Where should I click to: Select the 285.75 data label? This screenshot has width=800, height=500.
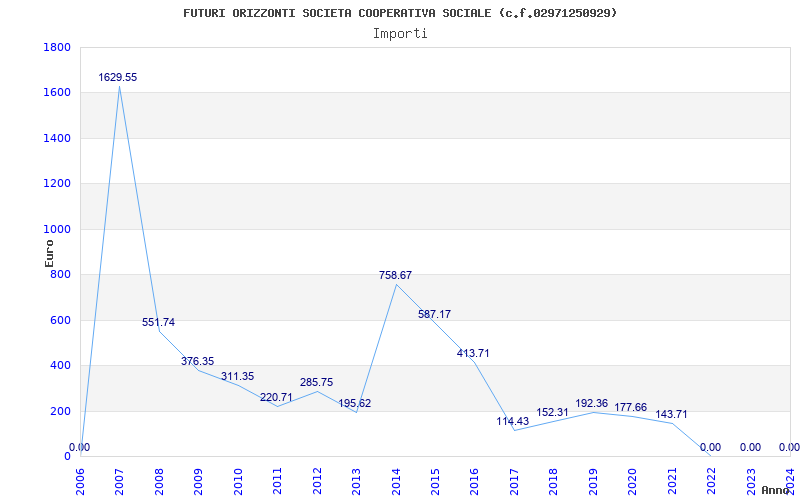pos(316,382)
